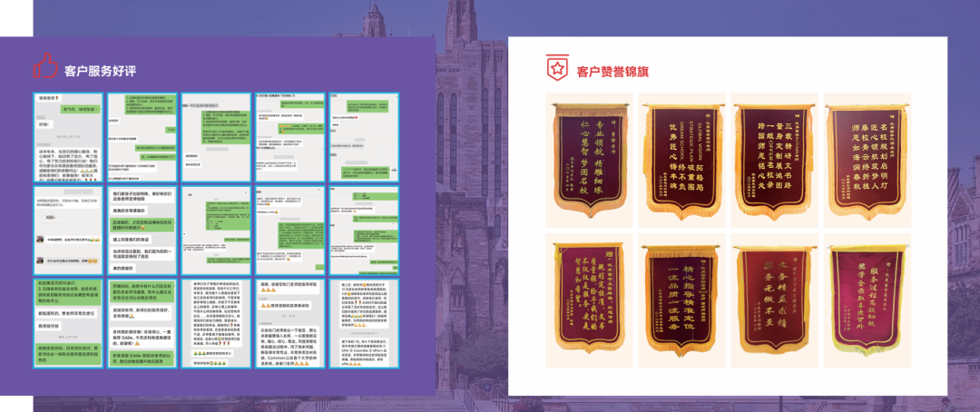
Task: Open the top-left chat screenshot in reviews grid
Action: (69, 137)
